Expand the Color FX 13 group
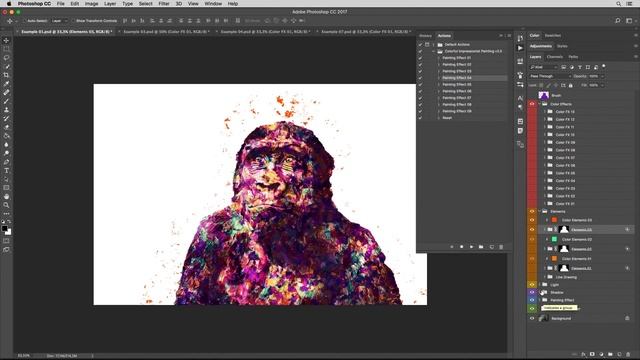Image resolution: width=640 pixels, height=360 pixels. [x=544, y=111]
